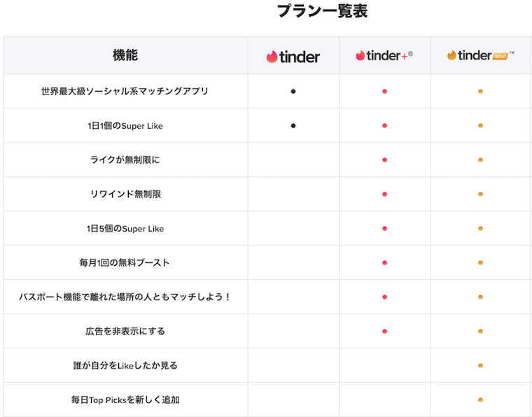The width and height of the screenshot is (532, 417).
Task: Select the 広告を非表示にする feature label
Action: click(125, 331)
